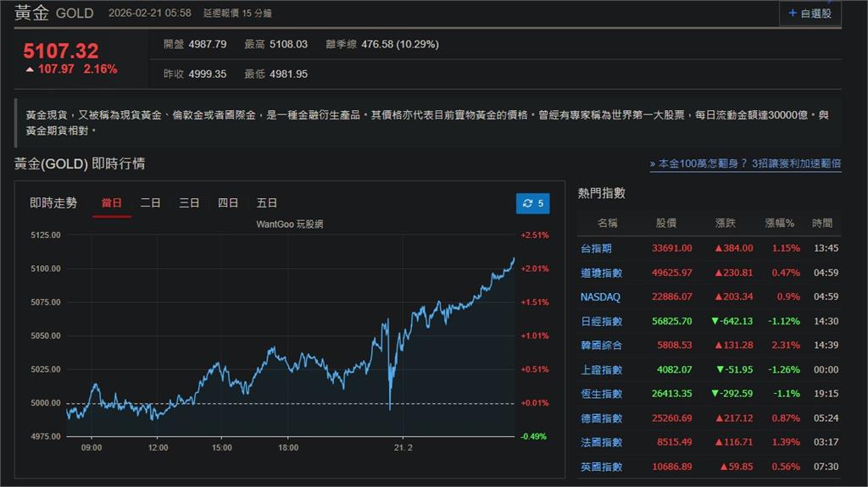The height and width of the screenshot is (487, 868).
Task: Click the chart refresh button
Action: coord(532,203)
